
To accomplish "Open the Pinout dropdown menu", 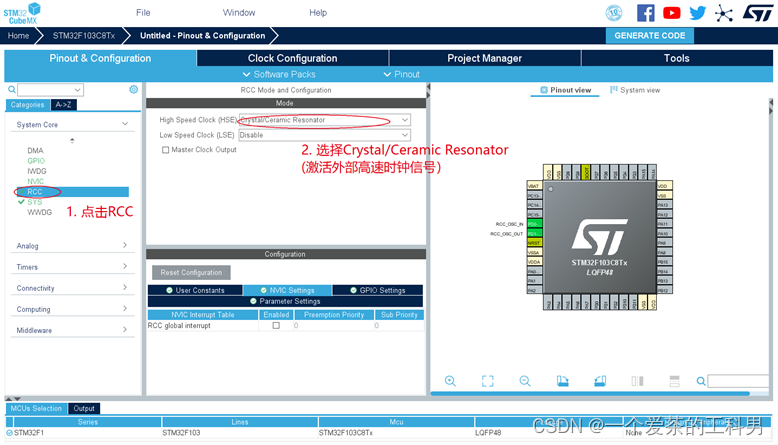I will point(401,74).
